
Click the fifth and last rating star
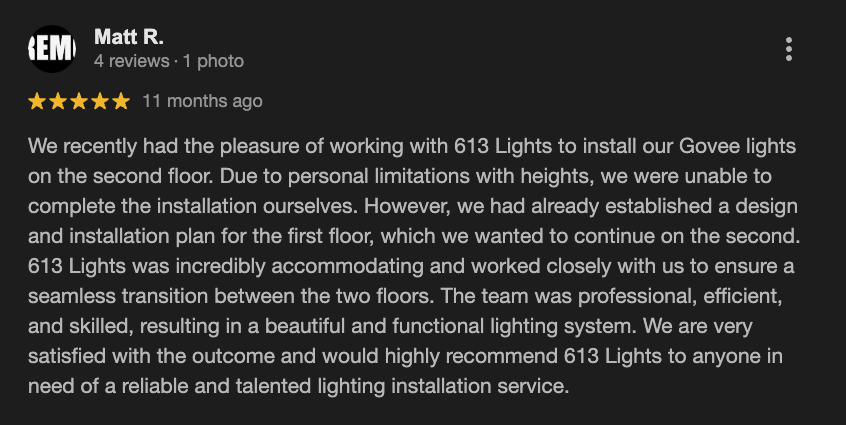click(x=121, y=101)
